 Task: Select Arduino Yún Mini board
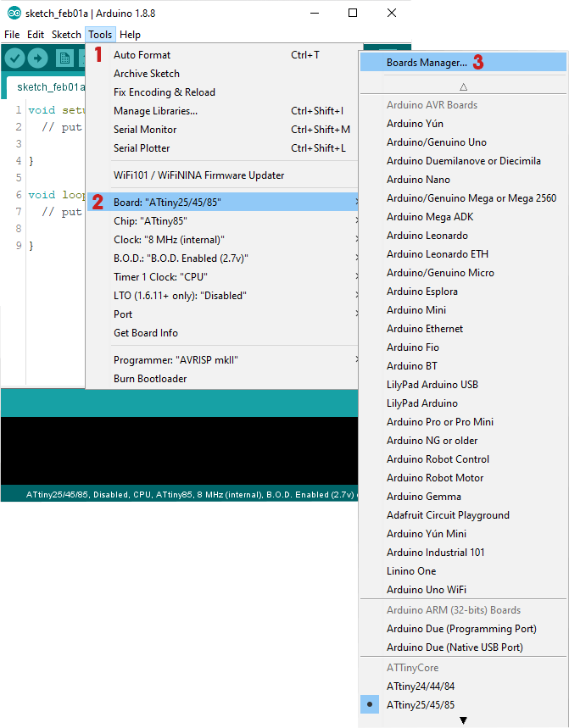click(463, 533)
